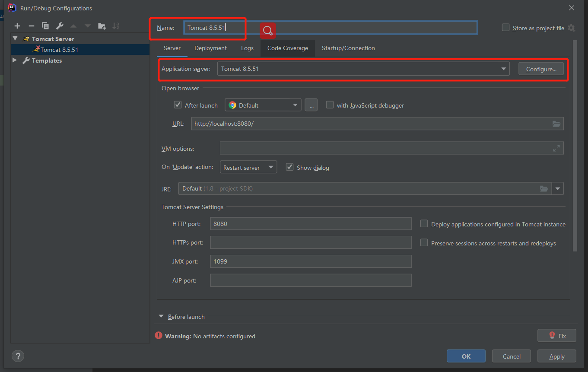The image size is (588, 372).
Task: Create a new folder in the configurations toolbar
Action: coord(102,26)
